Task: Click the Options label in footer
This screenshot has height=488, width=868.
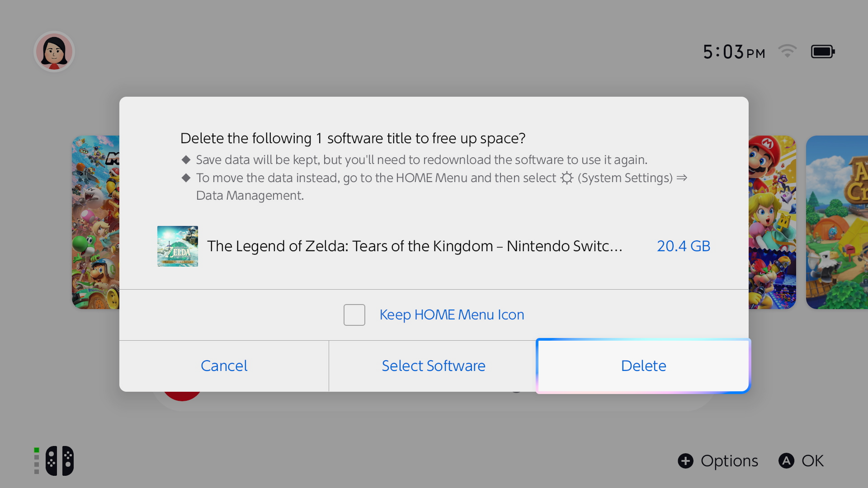Action: [729, 461]
